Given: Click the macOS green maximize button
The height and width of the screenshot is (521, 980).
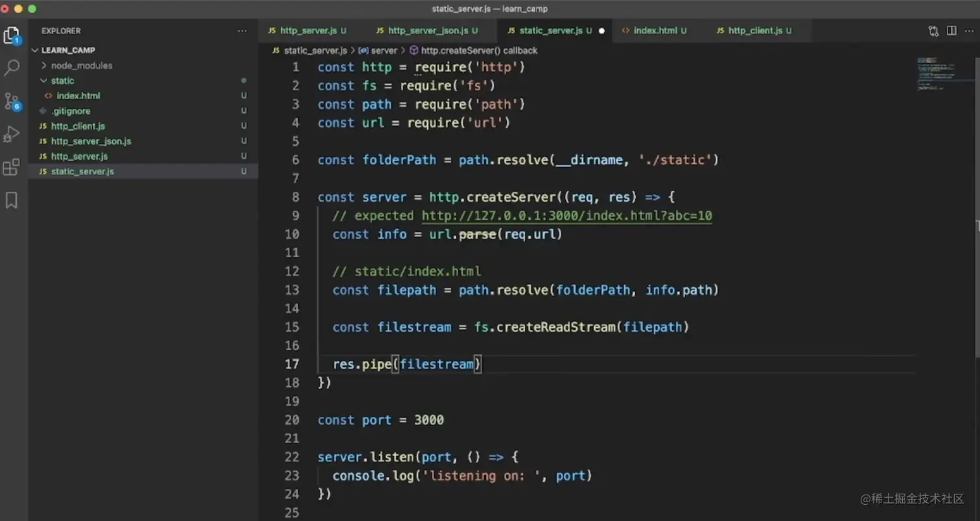Looking at the screenshot, I should click(32, 9).
